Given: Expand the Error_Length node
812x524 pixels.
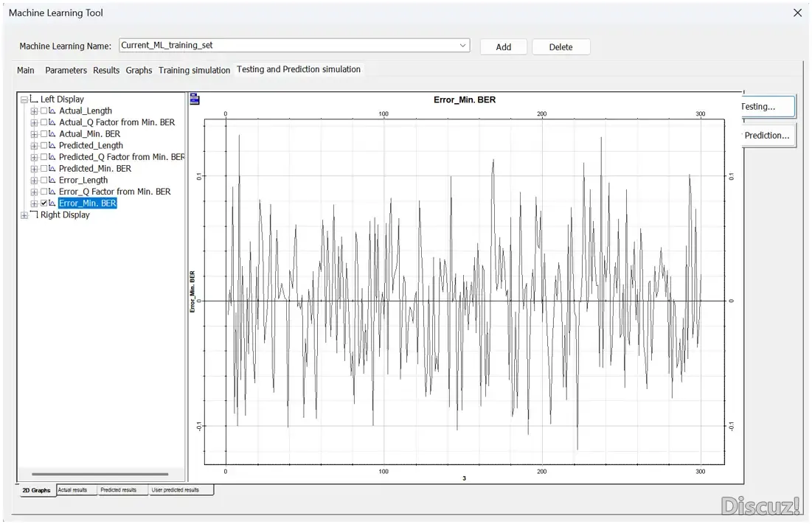Looking at the screenshot, I should (x=34, y=181).
